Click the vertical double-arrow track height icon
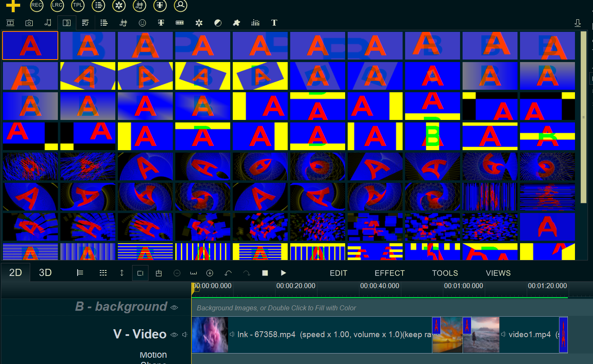 coord(122,273)
